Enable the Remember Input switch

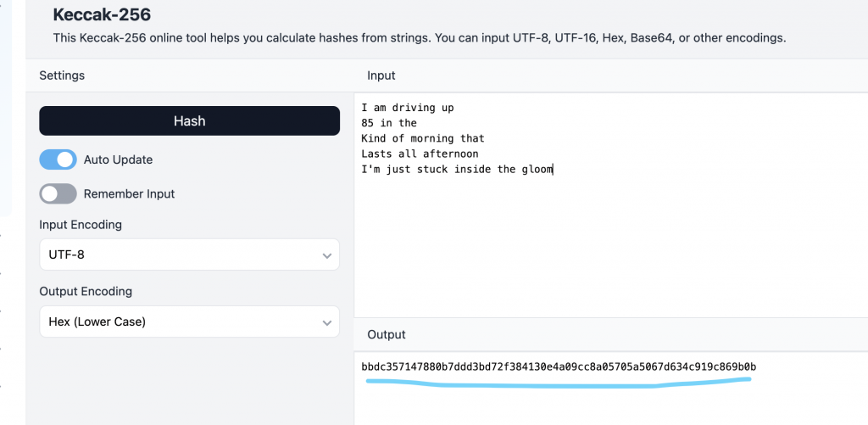[58, 193]
